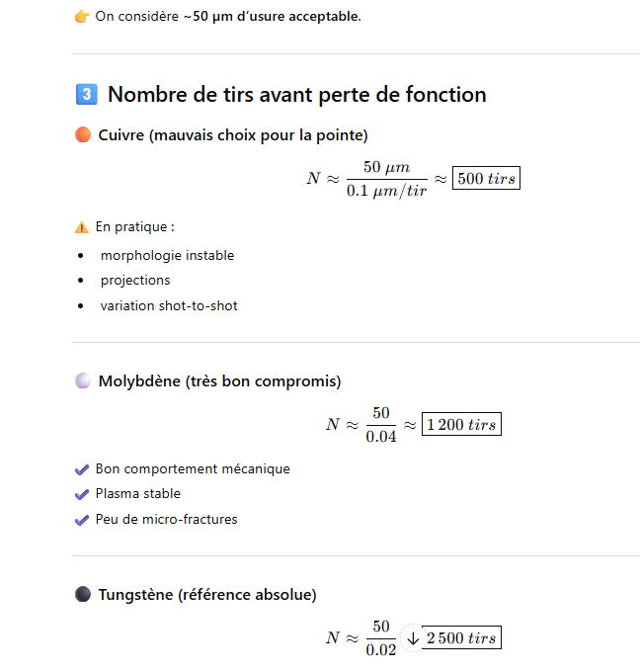Click checkmark beside Peu de micro-fractures
This screenshot has width=640, height=672.
[x=82, y=520]
